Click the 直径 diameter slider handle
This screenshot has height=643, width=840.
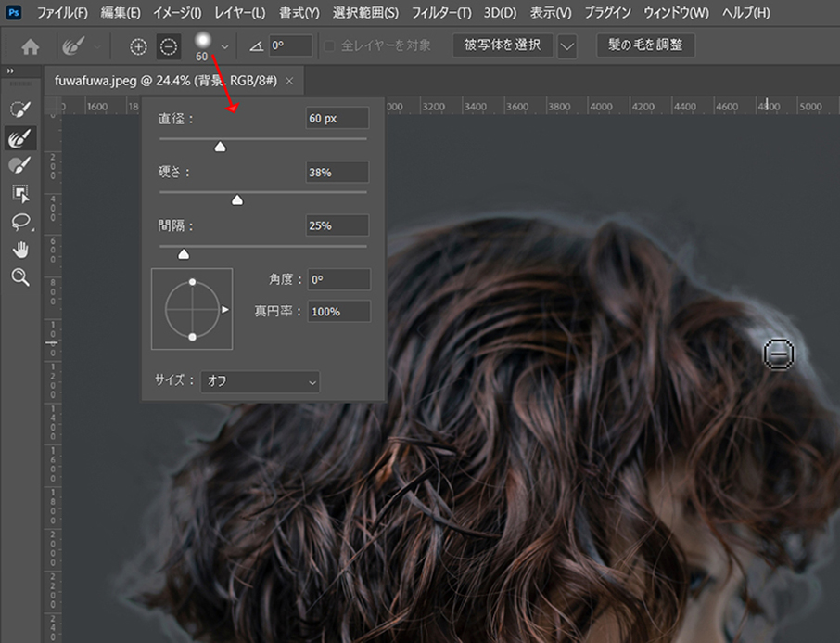(220, 147)
